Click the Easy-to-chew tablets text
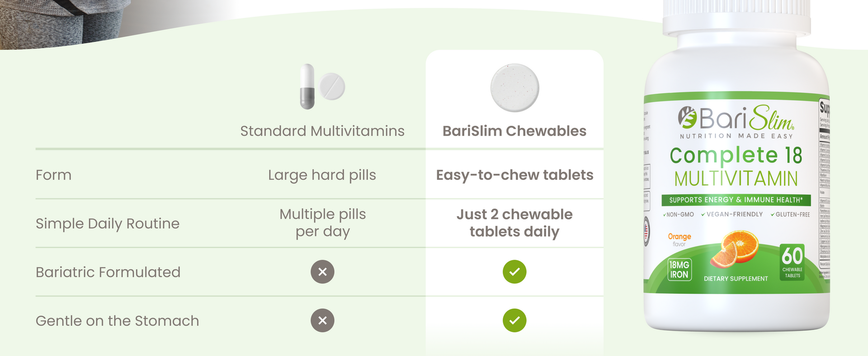Viewport: 868px width, 356px height. point(514,175)
